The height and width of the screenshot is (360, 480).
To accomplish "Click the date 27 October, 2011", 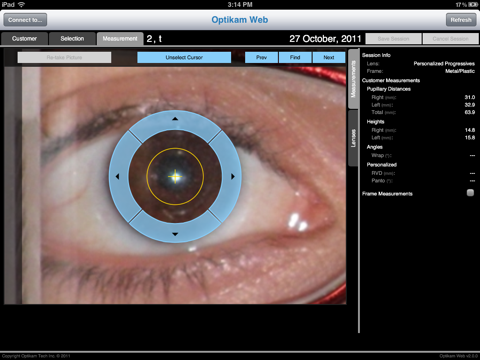I will (325, 39).
